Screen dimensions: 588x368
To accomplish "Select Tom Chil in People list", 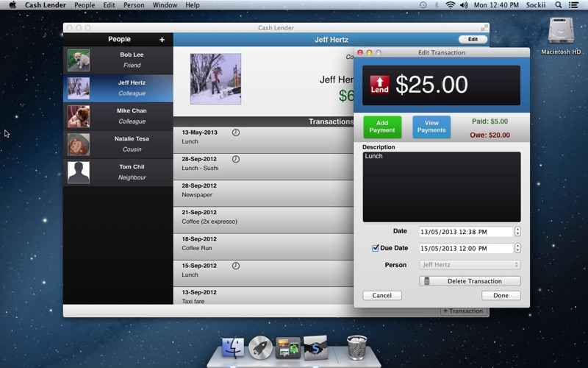I will click(x=118, y=172).
